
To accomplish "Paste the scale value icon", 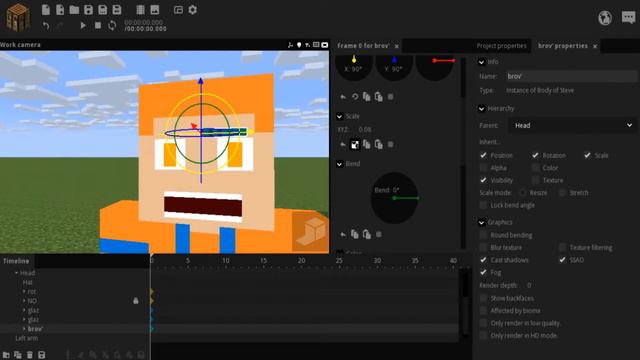I will 379,144.
